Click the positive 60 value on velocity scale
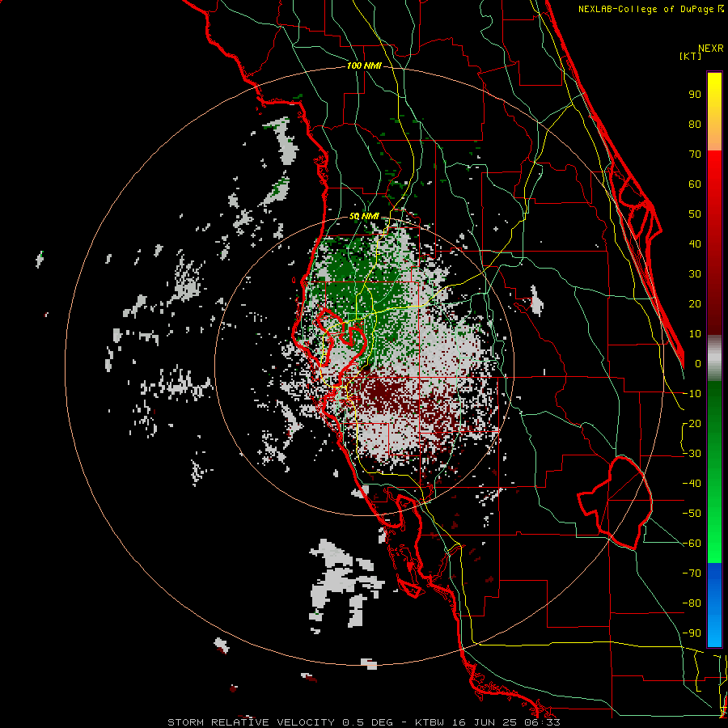This screenshot has height=728, width=728. click(x=695, y=184)
